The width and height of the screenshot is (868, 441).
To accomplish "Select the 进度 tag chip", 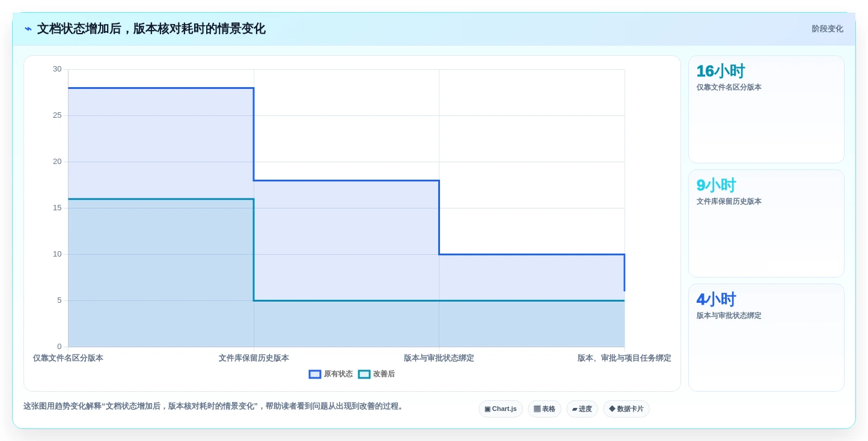I will click(582, 409).
